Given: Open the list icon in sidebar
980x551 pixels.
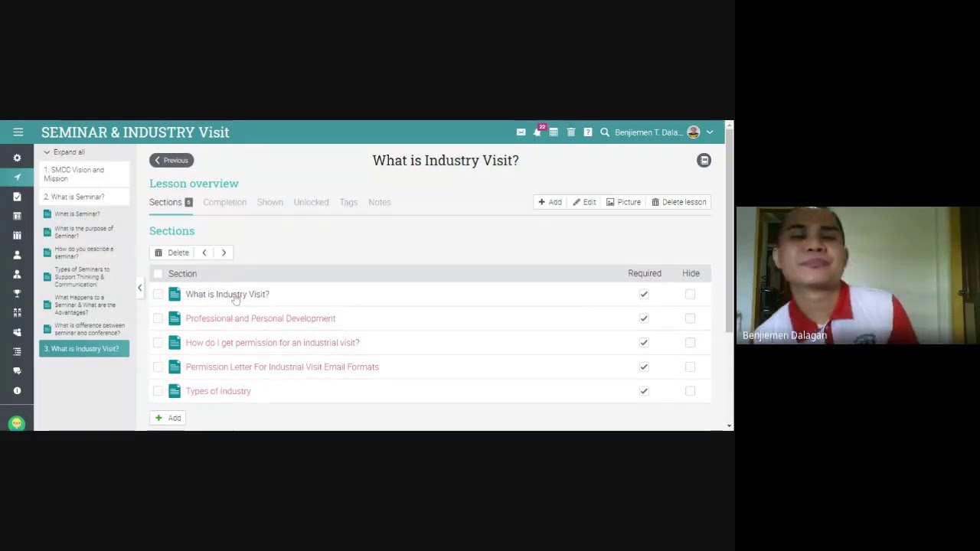Looking at the screenshot, I should click(x=17, y=352).
